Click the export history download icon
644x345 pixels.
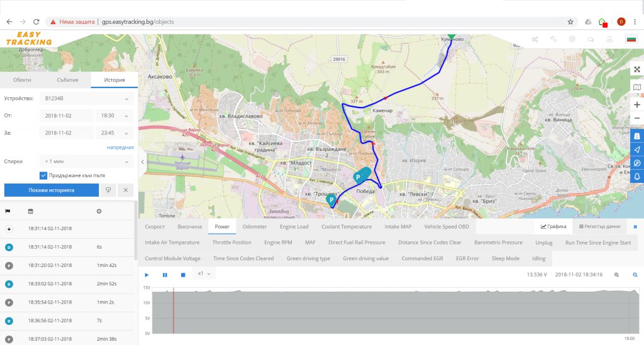pos(108,190)
